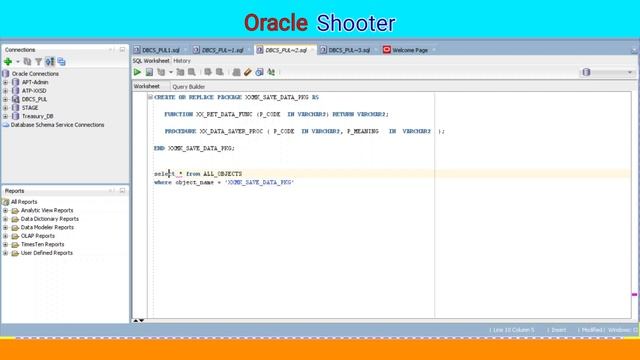Click the editor split arrows at bottom-left

point(138,320)
